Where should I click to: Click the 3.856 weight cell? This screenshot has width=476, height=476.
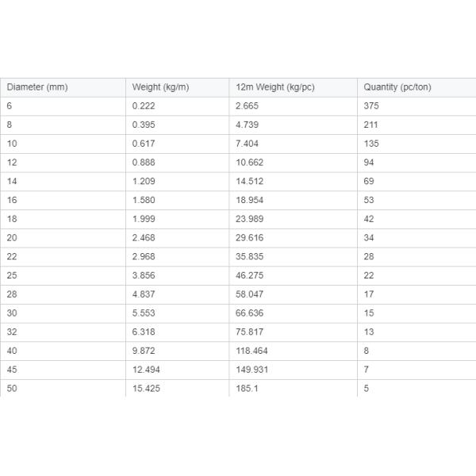pos(144,275)
